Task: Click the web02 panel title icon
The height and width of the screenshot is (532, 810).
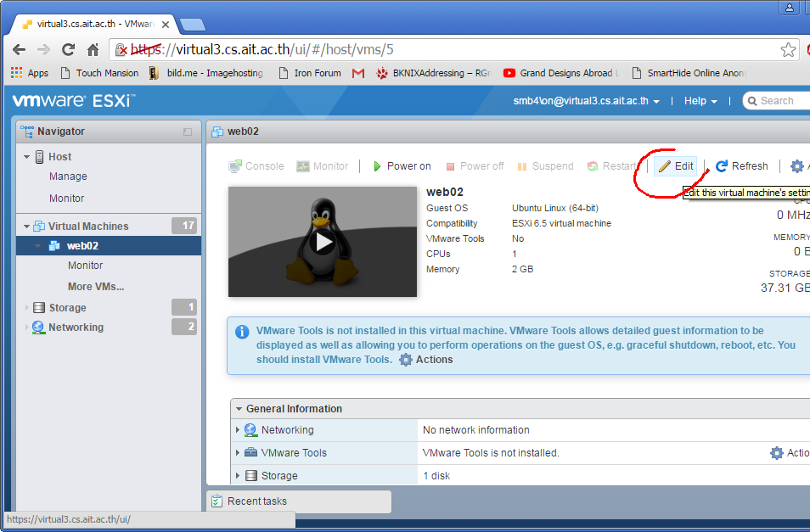Action: click(x=217, y=132)
